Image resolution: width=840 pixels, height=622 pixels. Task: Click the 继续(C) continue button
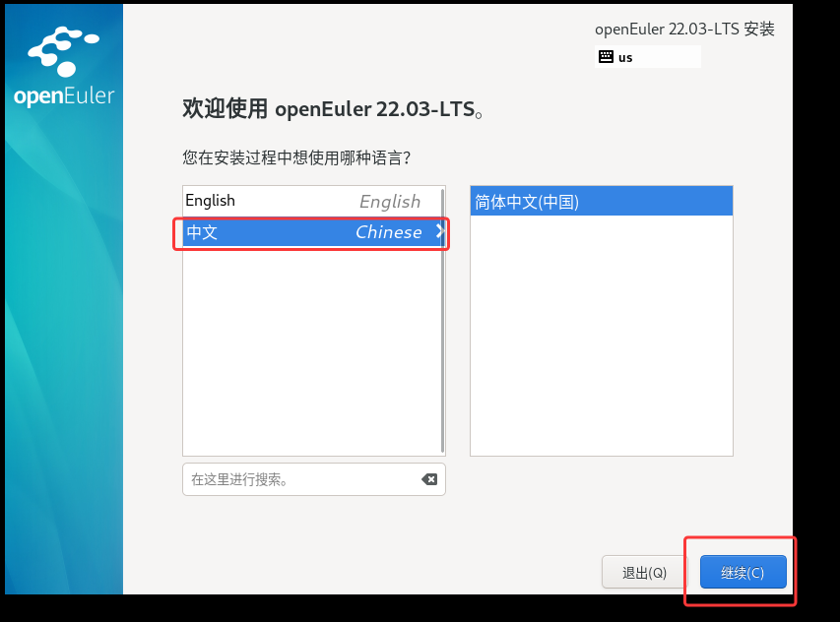pyautogui.click(x=743, y=572)
